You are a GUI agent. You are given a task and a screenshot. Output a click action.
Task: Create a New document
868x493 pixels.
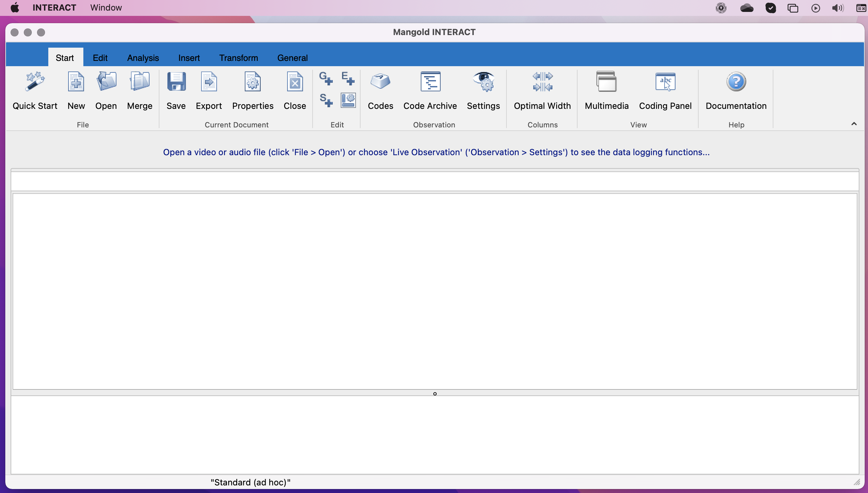tap(76, 91)
